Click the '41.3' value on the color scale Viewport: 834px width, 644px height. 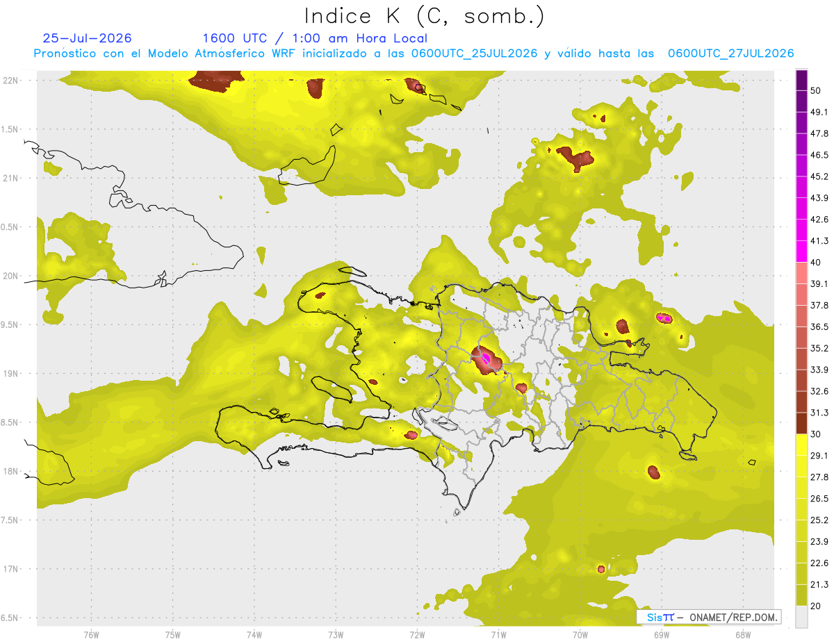pos(819,241)
